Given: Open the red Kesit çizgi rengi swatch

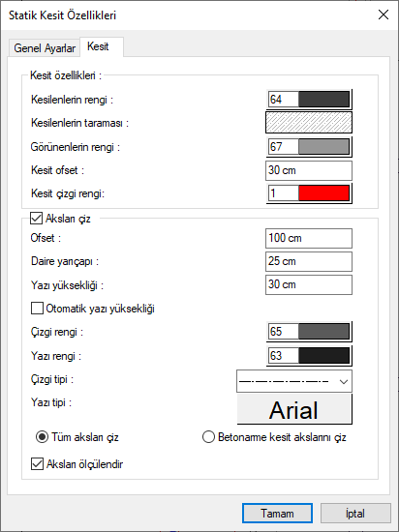Looking at the screenshot, I should click(309, 193).
